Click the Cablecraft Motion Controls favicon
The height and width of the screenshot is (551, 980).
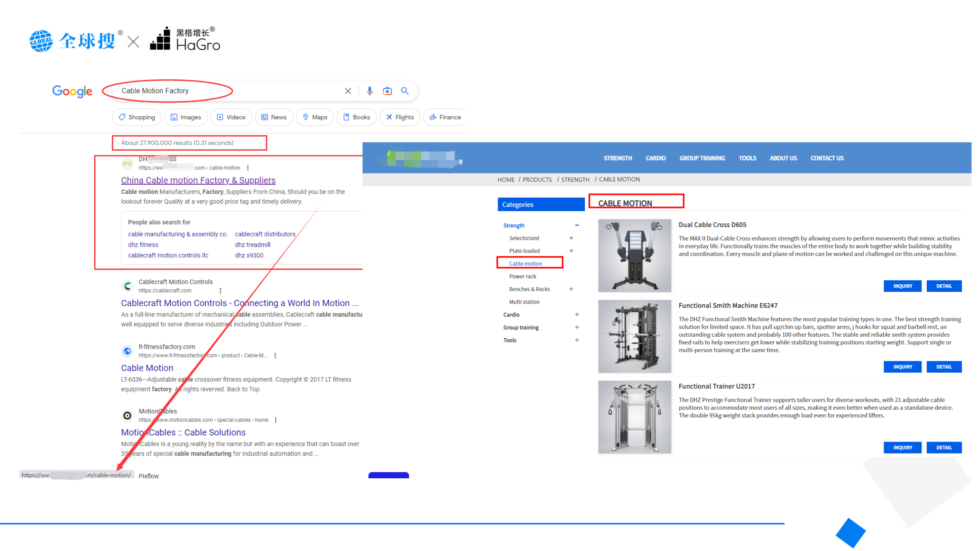(127, 286)
